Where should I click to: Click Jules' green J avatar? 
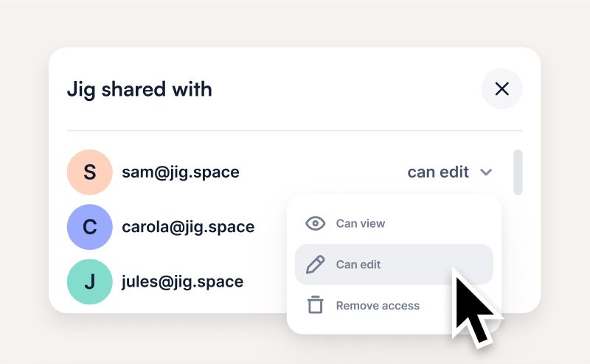click(89, 281)
